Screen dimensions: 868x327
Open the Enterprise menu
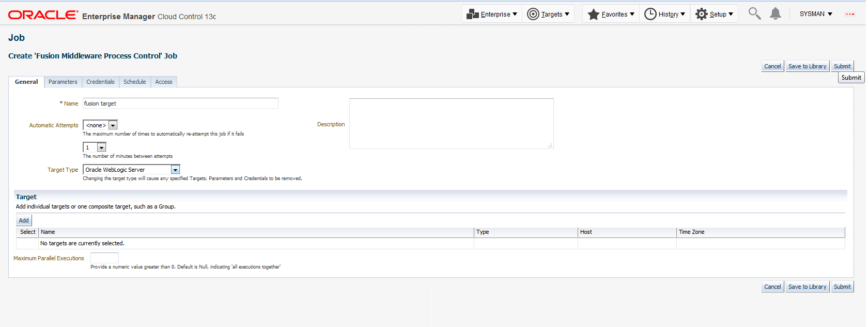(491, 14)
